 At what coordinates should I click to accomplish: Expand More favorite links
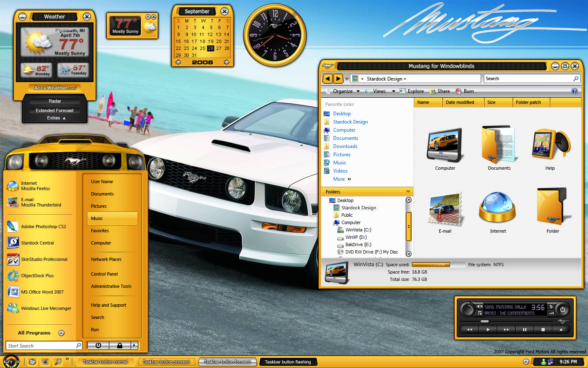point(342,179)
